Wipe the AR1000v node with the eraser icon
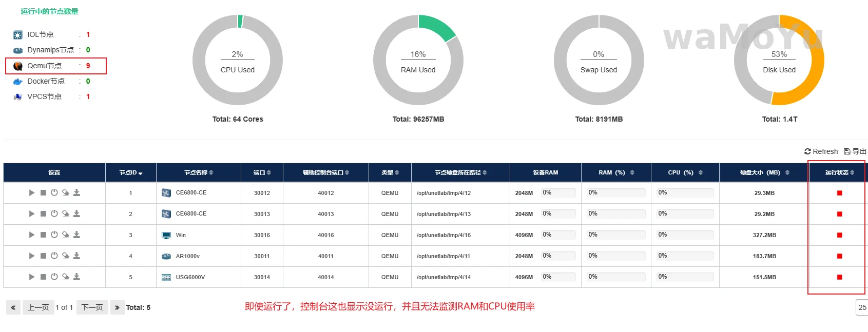Viewport: 868px width, 332px height. pos(66,256)
